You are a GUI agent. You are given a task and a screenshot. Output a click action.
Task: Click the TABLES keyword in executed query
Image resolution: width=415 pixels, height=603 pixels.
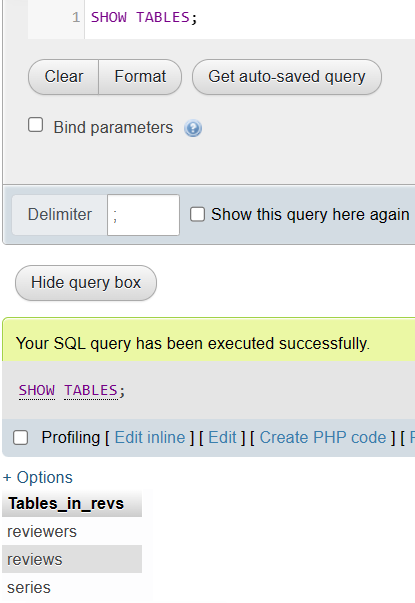91,390
